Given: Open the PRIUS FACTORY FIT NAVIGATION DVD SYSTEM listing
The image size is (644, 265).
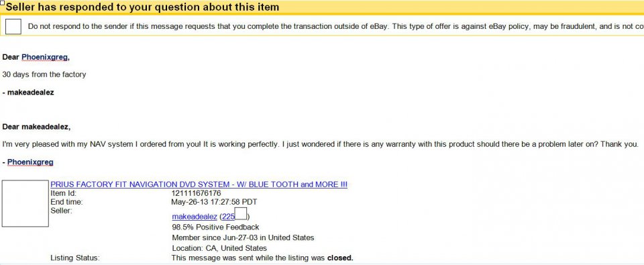Looking at the screenshot, I should pyautogui.click(x=199, y=184).
